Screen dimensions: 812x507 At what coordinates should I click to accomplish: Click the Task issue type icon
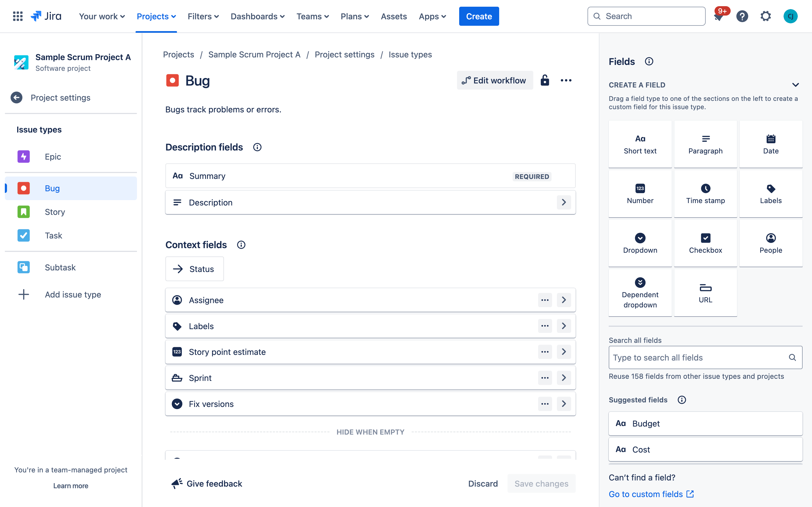pyautogui.click(x=23, y=236)
